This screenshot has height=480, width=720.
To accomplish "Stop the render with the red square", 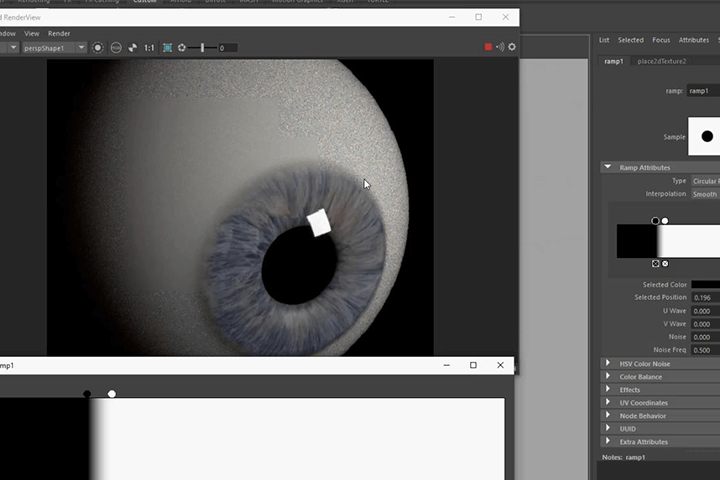I will 488,47.
